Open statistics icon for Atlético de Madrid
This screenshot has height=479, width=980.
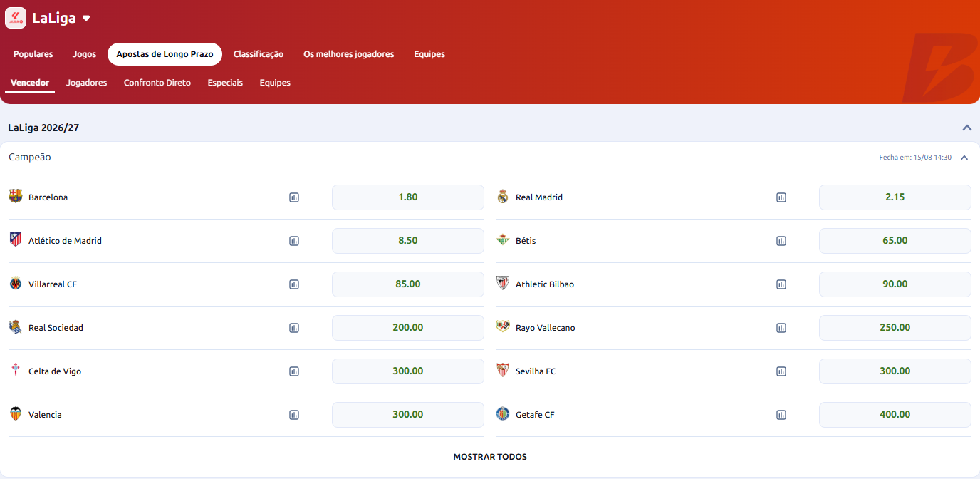[294, 241]
